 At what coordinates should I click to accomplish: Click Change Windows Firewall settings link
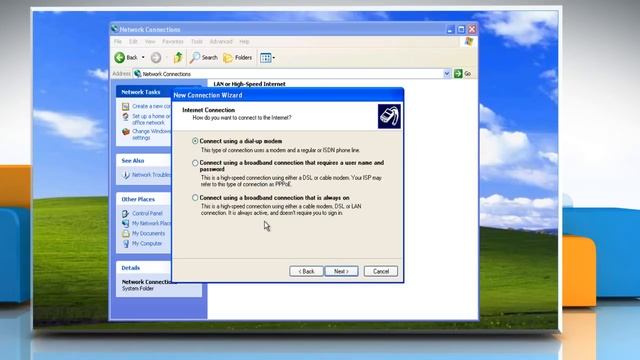click(151, 134)
